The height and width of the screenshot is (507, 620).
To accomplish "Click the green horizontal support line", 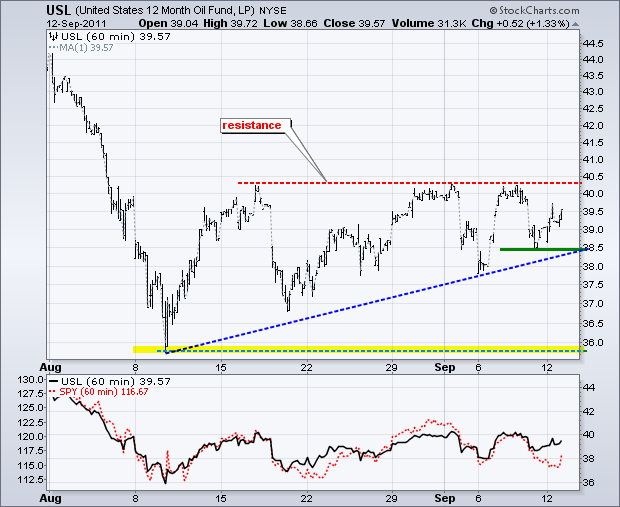I will (x=541, y=250).
